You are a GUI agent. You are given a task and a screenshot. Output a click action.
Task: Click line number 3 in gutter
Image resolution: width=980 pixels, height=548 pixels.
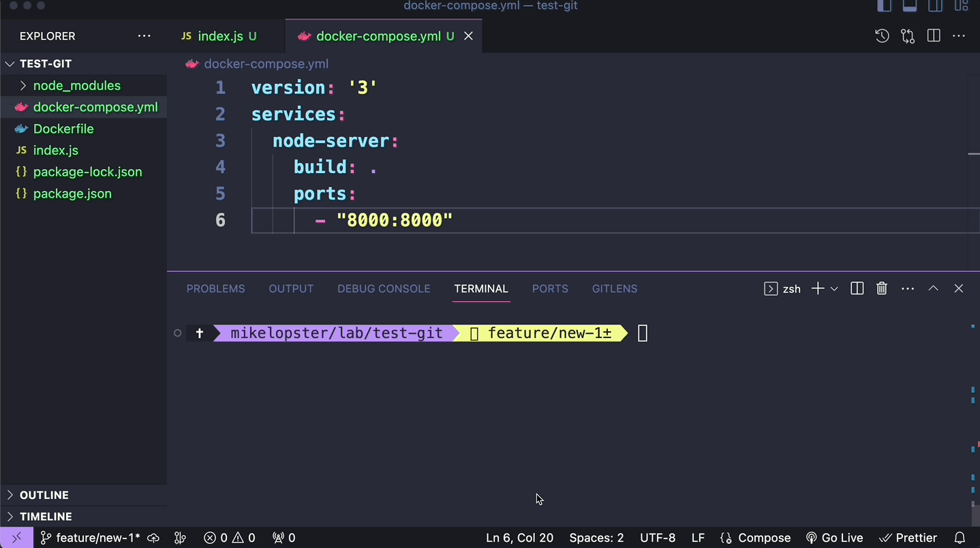(220, 140)
